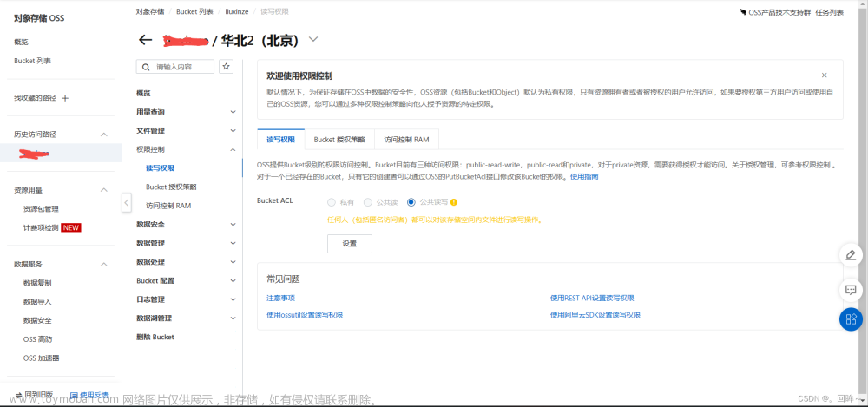Screen dimensions: 868x407
Task: Open the chat support floating icon
Action: click(x=851, y=290)
